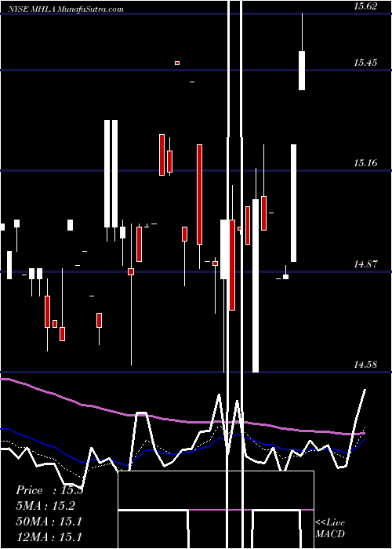Screen dimensions: 392x549
Task: Click the 15.62 price axis label
Action: 365,5
